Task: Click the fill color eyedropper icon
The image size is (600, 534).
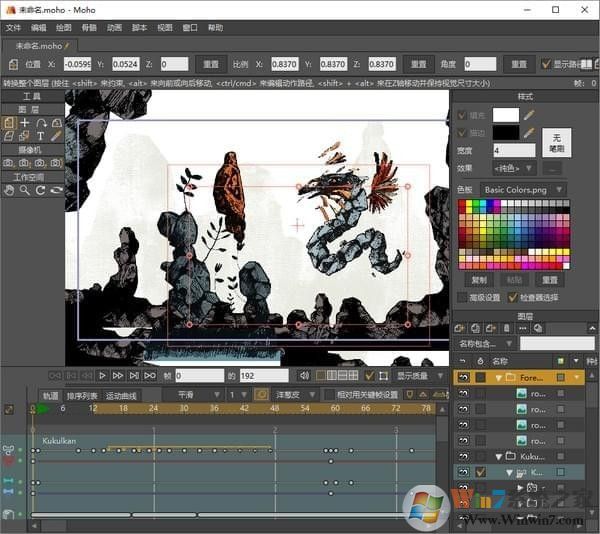Action: [529, 115]
